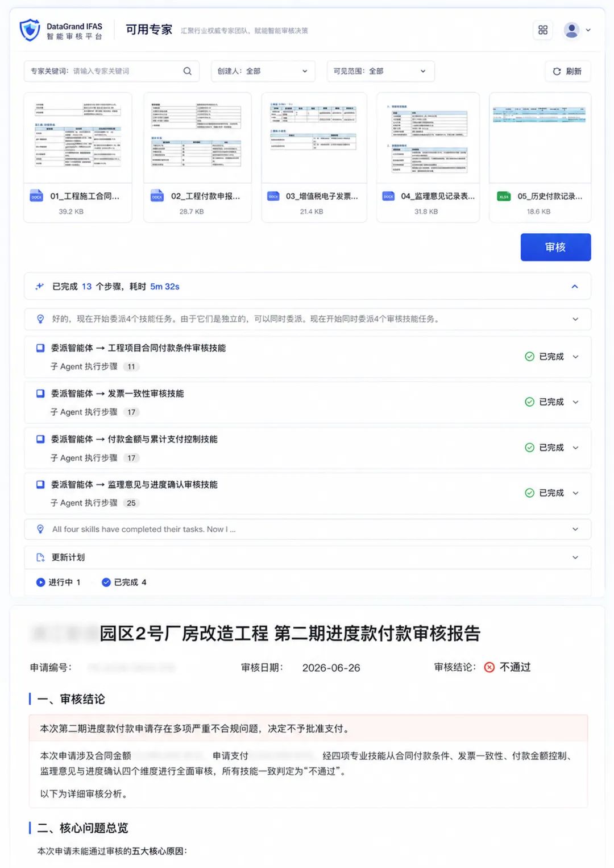Screen dimensions: 614x868
Task: Click step count badge 25
Action: click(x=131, y=503)
